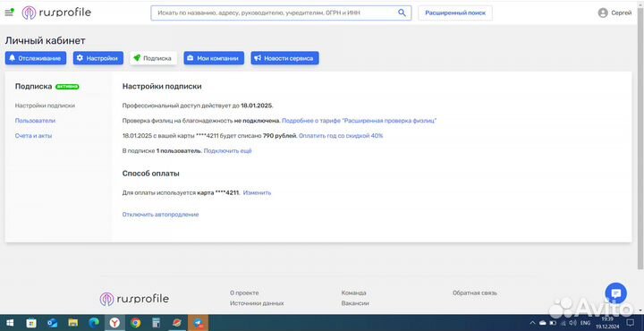This screenshot has height=331, width=644.
Task: Click the Настройки подписки heading
Action: [162, 87]
